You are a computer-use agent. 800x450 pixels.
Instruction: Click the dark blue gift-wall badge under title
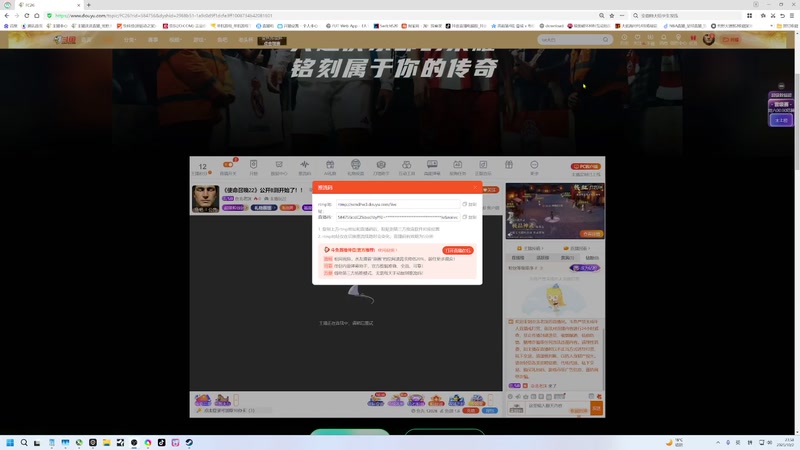264,208
